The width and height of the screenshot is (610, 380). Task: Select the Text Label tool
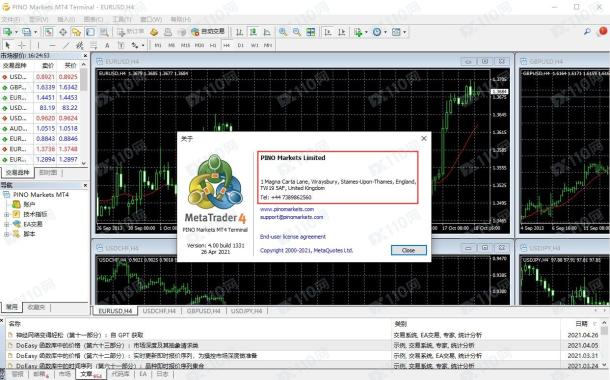[121, 46]
